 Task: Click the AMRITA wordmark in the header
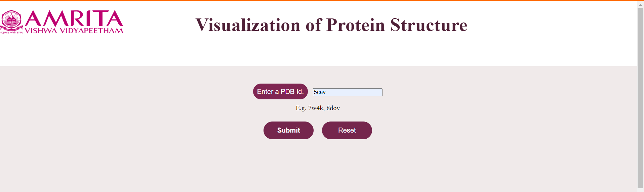coord(74,18)
